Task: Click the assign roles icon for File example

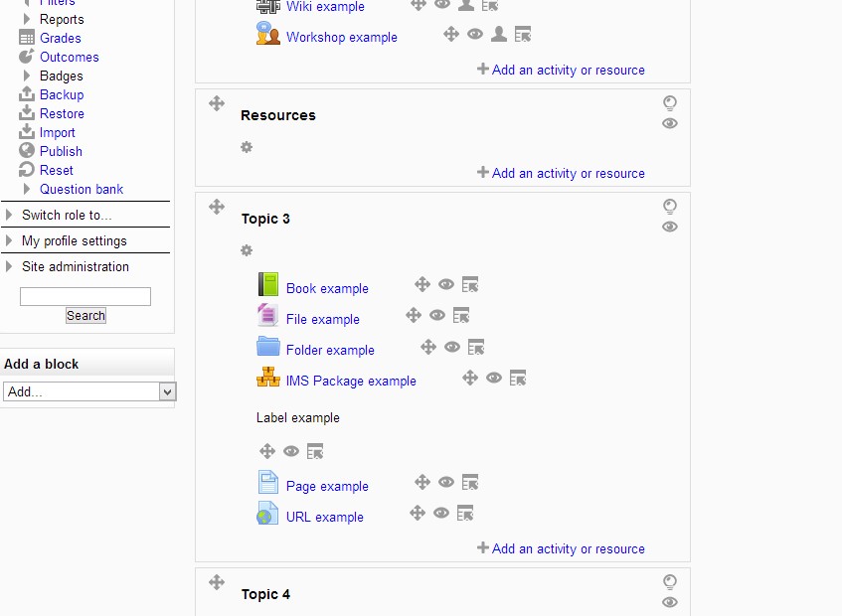Action: point(460,315)
